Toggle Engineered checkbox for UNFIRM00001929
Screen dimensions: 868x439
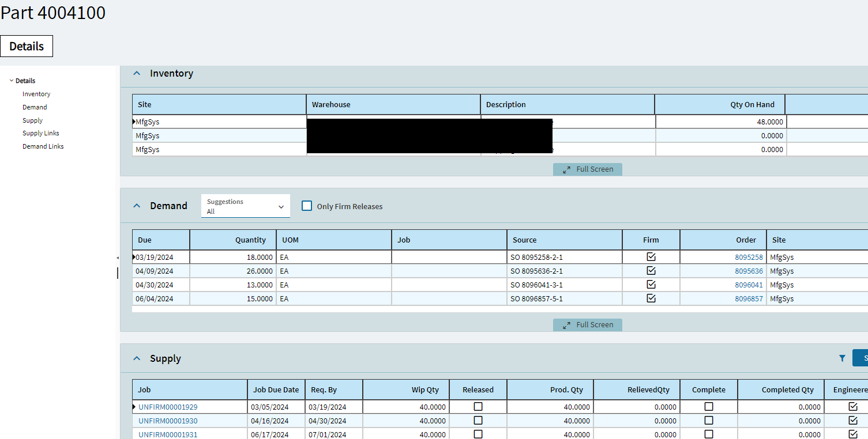[x=853, y=407]
